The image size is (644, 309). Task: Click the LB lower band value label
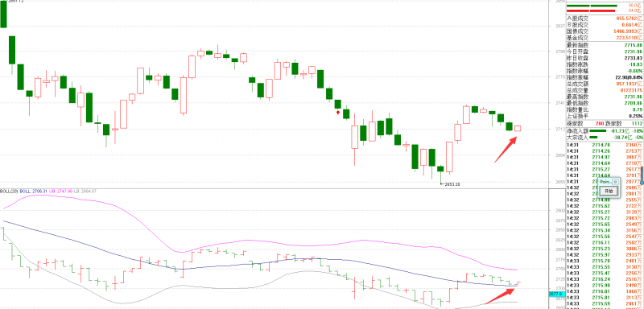pyautogui.click(x=85, y=192)
